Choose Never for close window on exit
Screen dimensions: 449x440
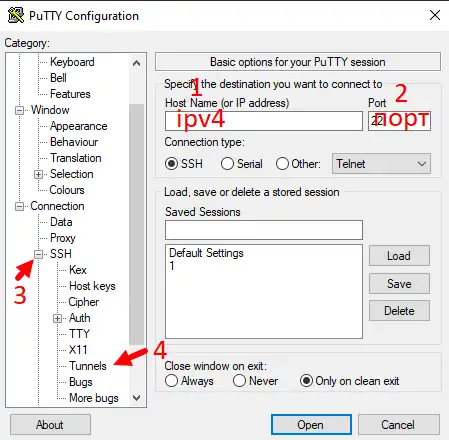click(239, 381)
